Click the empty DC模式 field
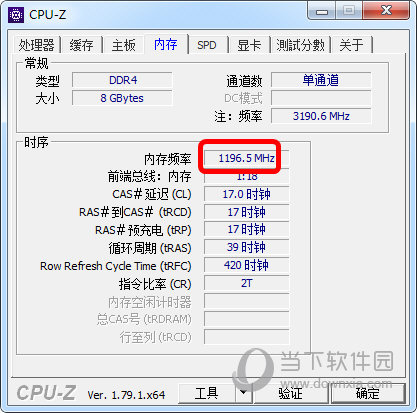 [x=321, y=98]
